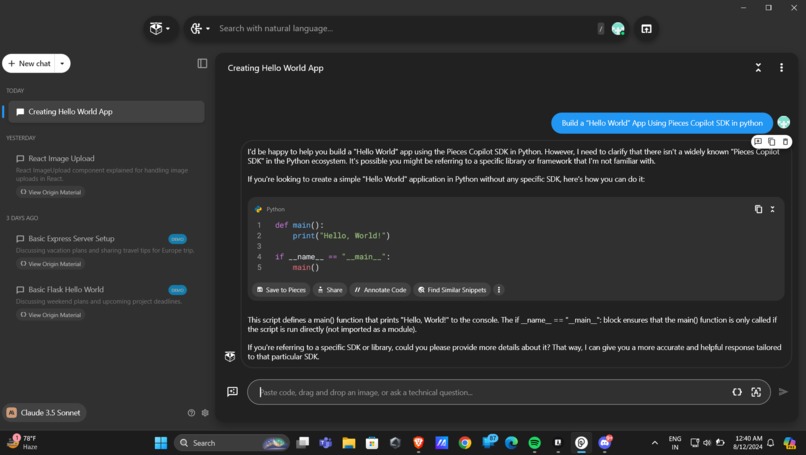The height and width of the screenshot is (455, 806).
Task: Open Discord from taskbar
Action: click(x=604, y=443)
